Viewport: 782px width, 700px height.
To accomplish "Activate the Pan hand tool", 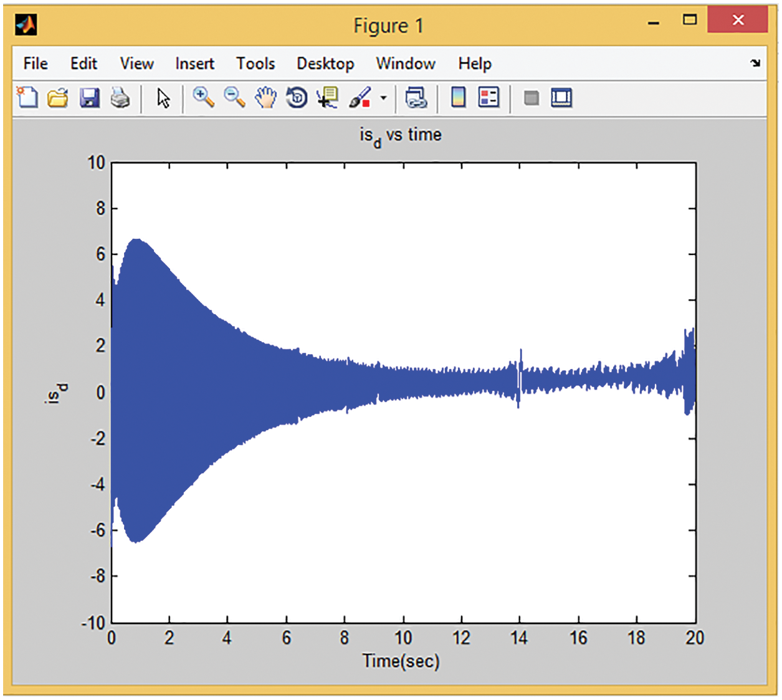I will 265,98.
